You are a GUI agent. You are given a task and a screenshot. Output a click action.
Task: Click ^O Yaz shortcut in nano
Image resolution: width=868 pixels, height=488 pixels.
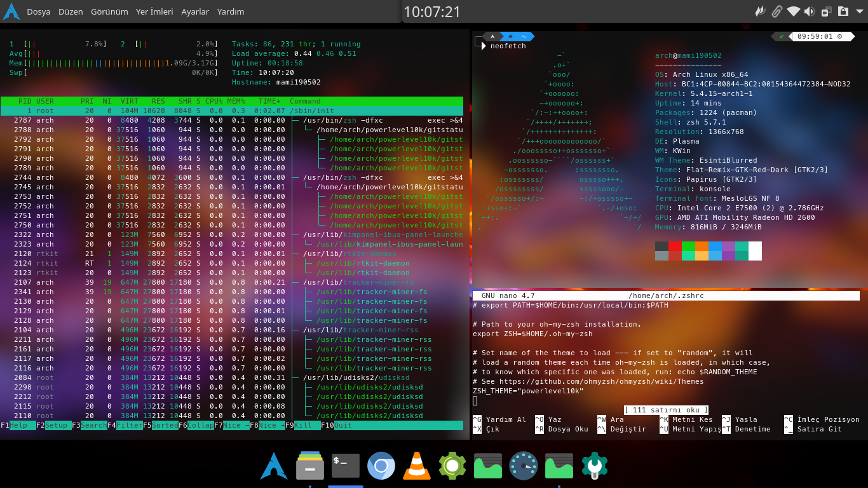click(x=548, y=419)
